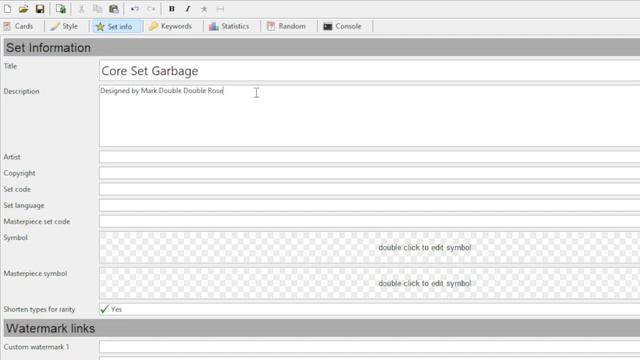Open the Keywords tab
Image resolution: width=640 pixels, height=360 pixels.
[171, 26]
